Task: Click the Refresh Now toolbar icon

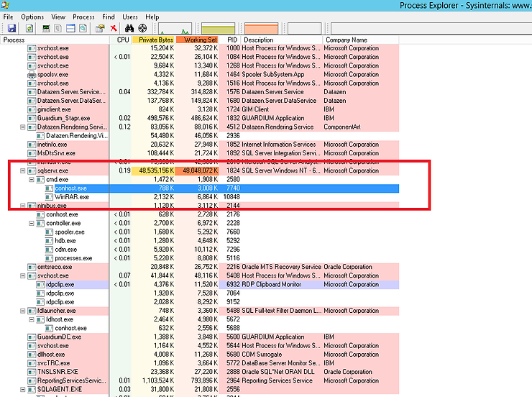Action: [x=29, y=28]
